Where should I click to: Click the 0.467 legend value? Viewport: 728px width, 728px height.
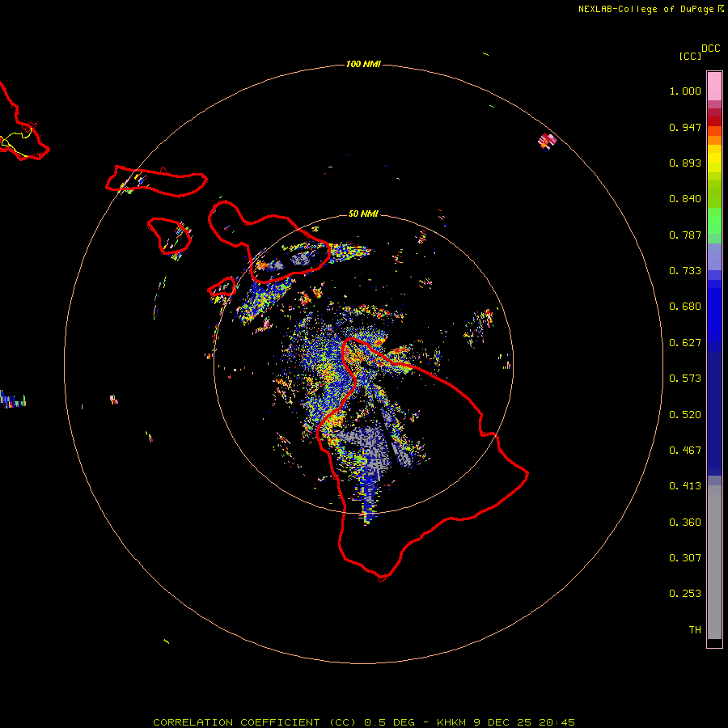(x=685, y=451)
